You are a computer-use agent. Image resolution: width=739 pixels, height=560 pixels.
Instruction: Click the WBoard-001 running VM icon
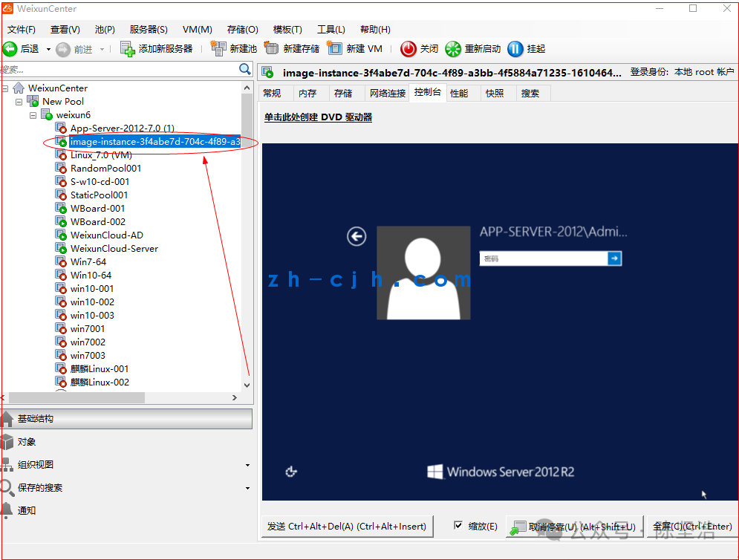tap(61, 209)
